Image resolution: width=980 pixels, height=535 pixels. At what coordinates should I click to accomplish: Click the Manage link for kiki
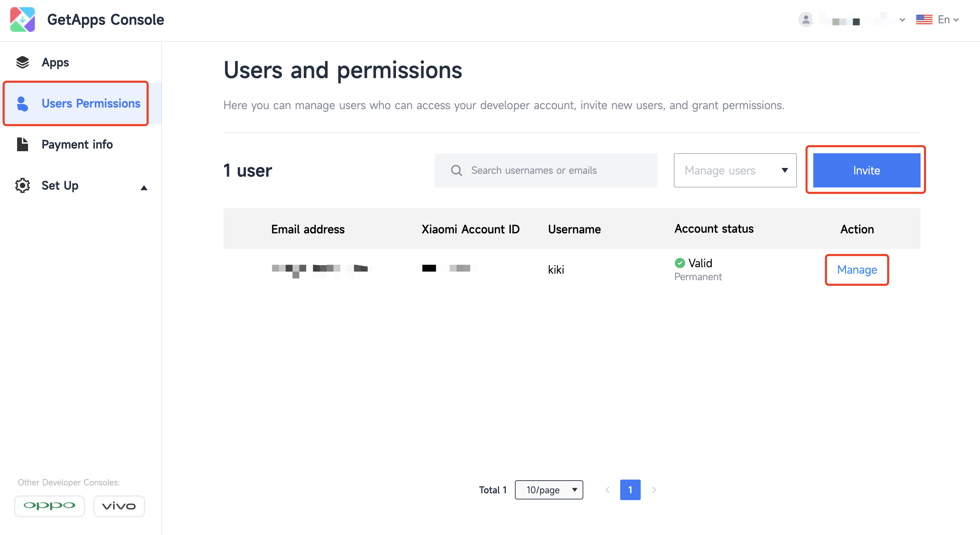(856, 270)
